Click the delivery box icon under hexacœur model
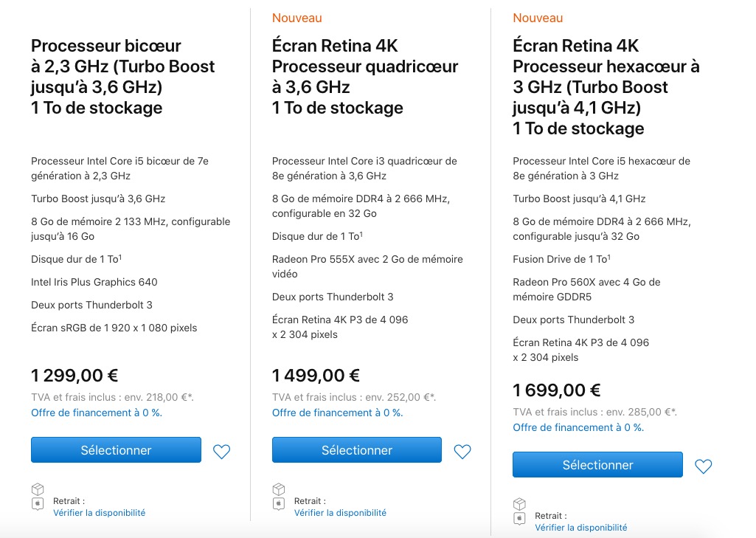756x538 pixels. [519, 504]
